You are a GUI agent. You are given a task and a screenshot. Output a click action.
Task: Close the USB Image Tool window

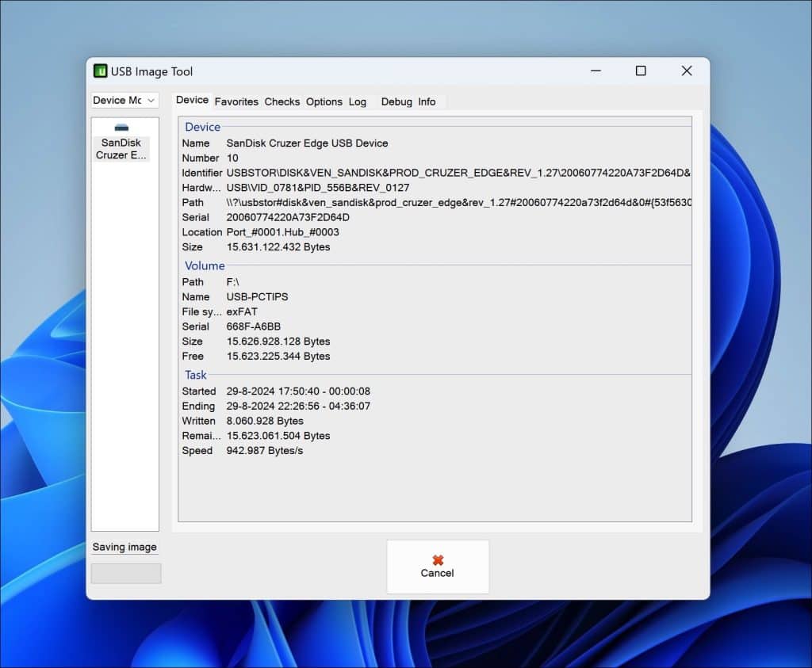pos(687,71)
